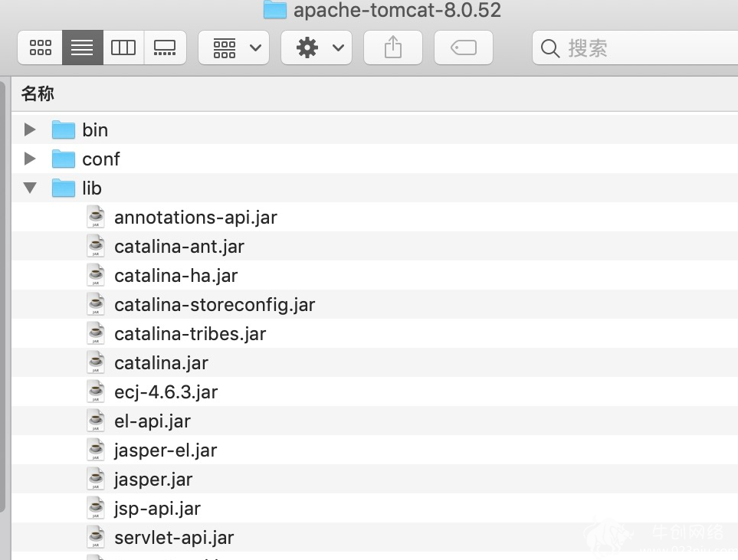Select the lib folder icon
This screenshot has width=738, height=560.
[64, 188]
